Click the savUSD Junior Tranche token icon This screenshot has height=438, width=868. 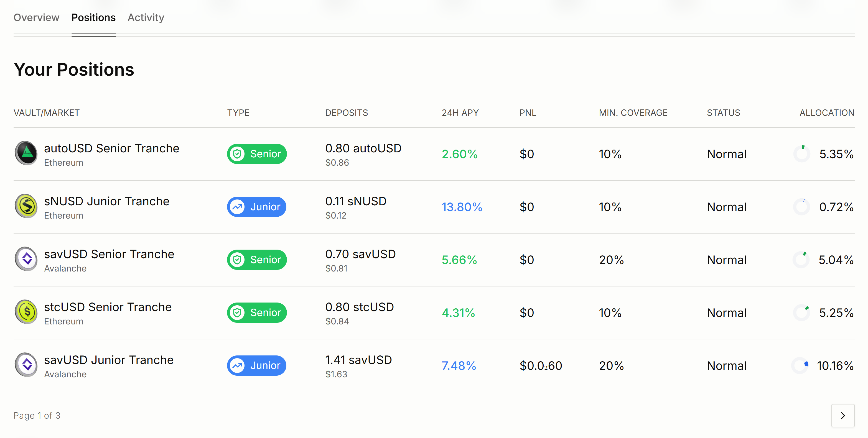(26, 365)
